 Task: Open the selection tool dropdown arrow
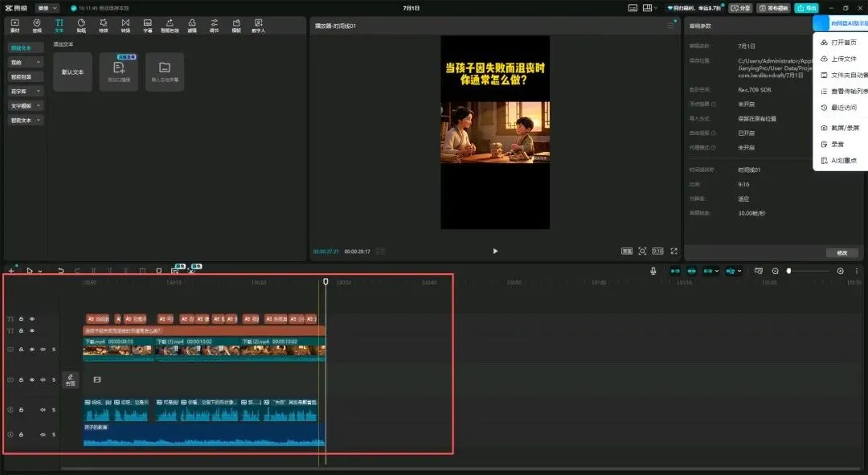point(40,272)
